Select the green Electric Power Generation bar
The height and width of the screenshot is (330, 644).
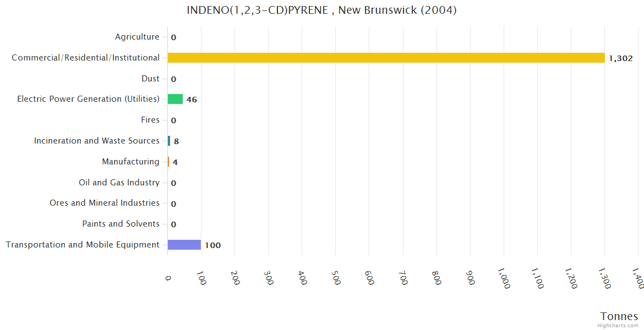(x=176, y=99)
